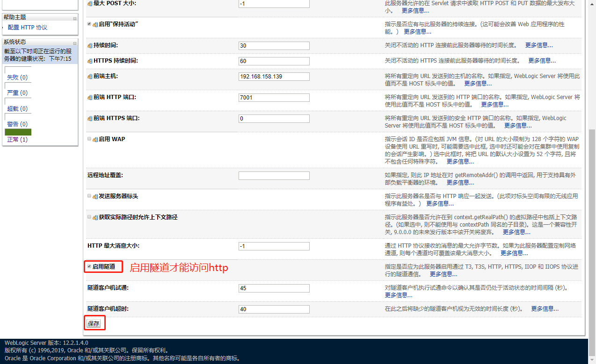Click 更多信息 link for 前端 HTTPS 端口 description

(x=518, y=126)
